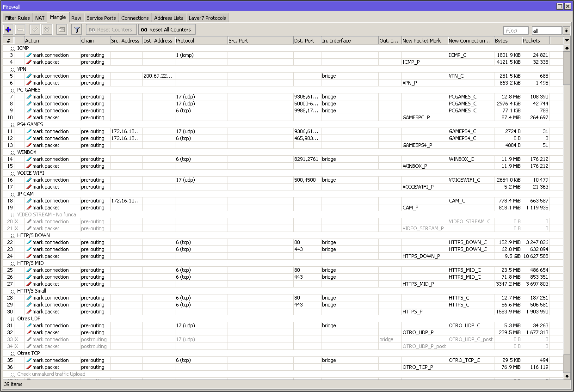Open the column chooser arrow in table header
Screen dimensions: 574x392
(x=567, y=41)
